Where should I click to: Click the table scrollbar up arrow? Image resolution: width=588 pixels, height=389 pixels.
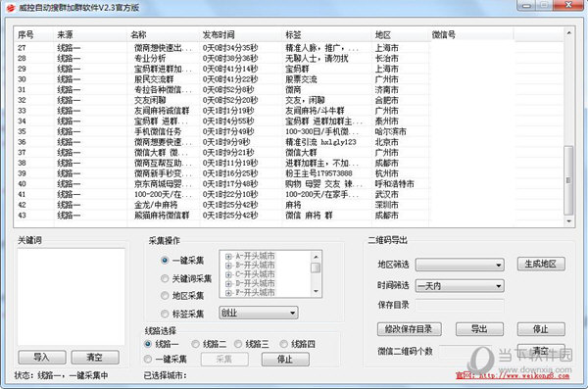(568, 33)
